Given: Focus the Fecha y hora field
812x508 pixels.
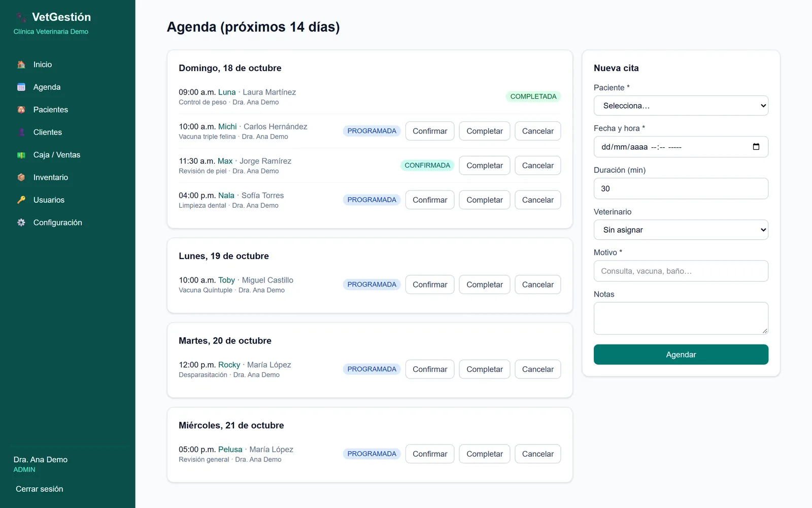Looking at the screenshot, I should click(681, 147).
